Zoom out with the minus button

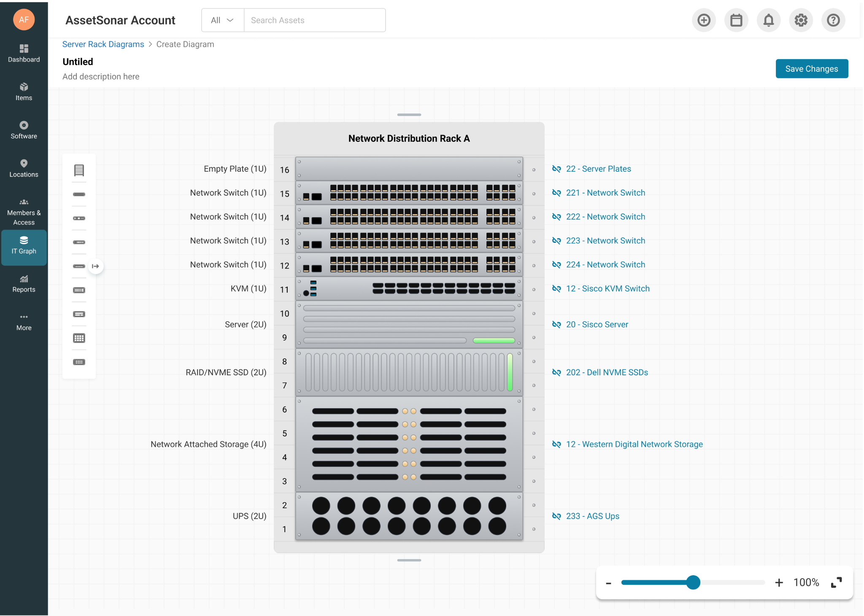coord(608,583)
